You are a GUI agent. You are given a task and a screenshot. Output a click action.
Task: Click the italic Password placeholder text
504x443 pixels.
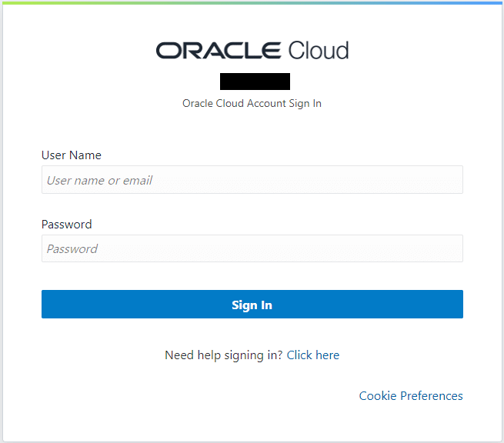[x=72, y=249]
